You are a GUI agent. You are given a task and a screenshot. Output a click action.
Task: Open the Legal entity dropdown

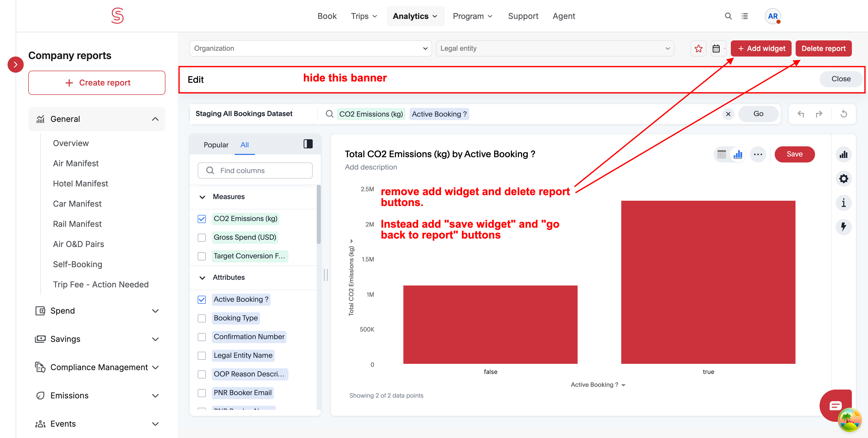coord(555,48)
